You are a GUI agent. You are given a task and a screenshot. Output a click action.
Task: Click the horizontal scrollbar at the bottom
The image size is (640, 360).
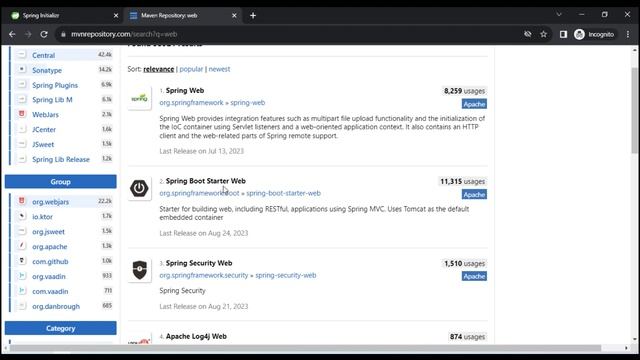(x=305, y=348)
